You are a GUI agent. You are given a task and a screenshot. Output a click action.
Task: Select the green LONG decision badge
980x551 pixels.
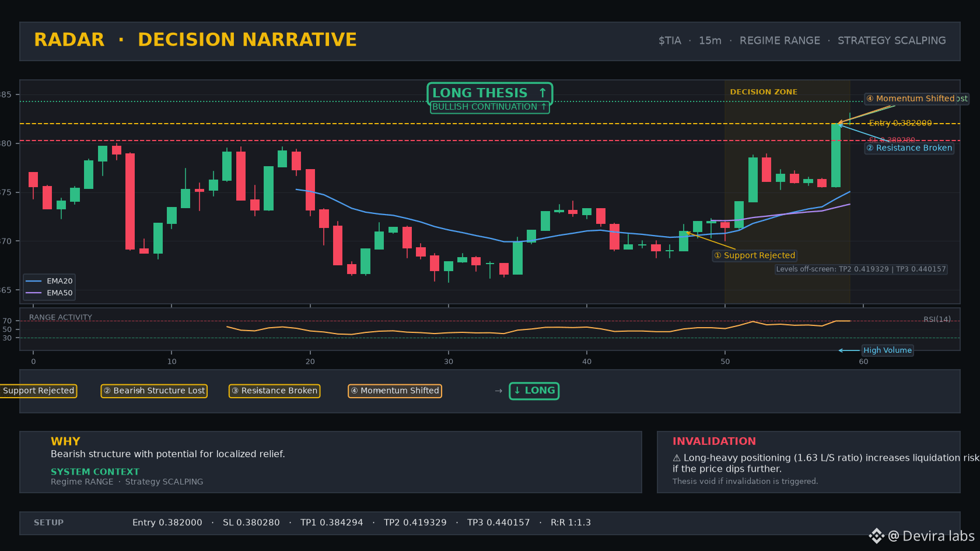pos(534,391)
